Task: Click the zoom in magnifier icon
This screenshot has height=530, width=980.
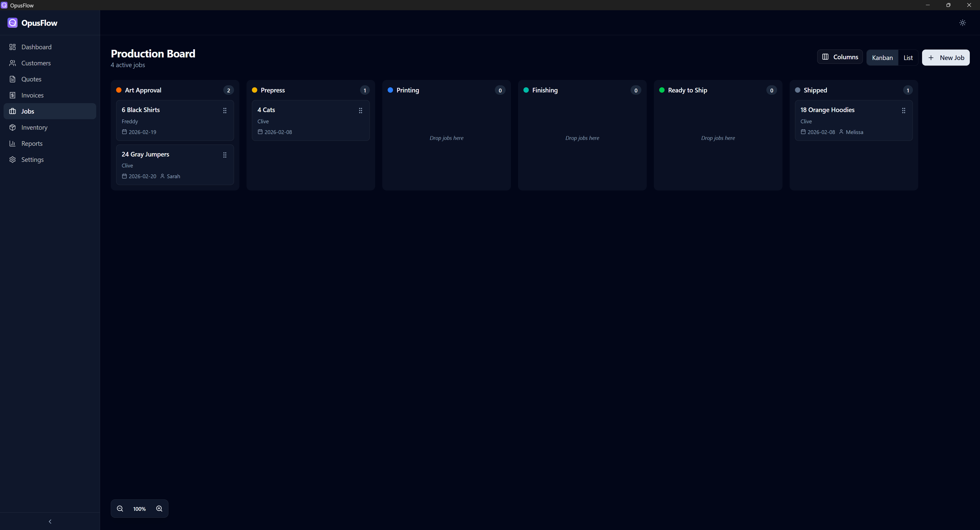Action: pos(159,509)
